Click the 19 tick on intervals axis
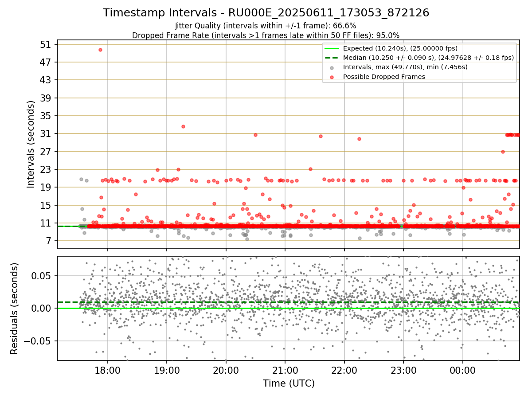The height and width of the screenshot is (399, 532). point(46,187)
